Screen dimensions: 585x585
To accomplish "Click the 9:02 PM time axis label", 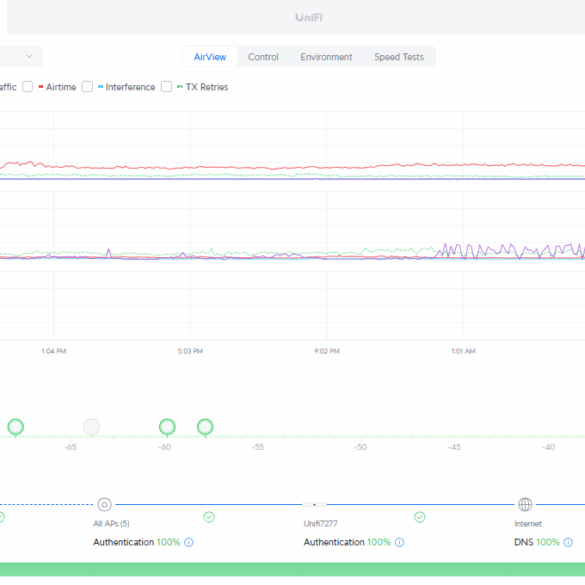I will coord(327,351).
